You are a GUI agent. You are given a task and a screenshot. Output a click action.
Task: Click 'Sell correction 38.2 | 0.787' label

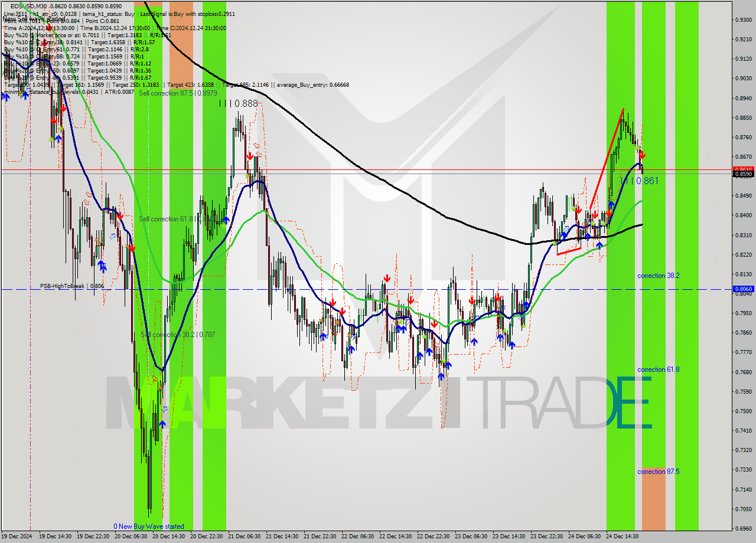[178, 335]
